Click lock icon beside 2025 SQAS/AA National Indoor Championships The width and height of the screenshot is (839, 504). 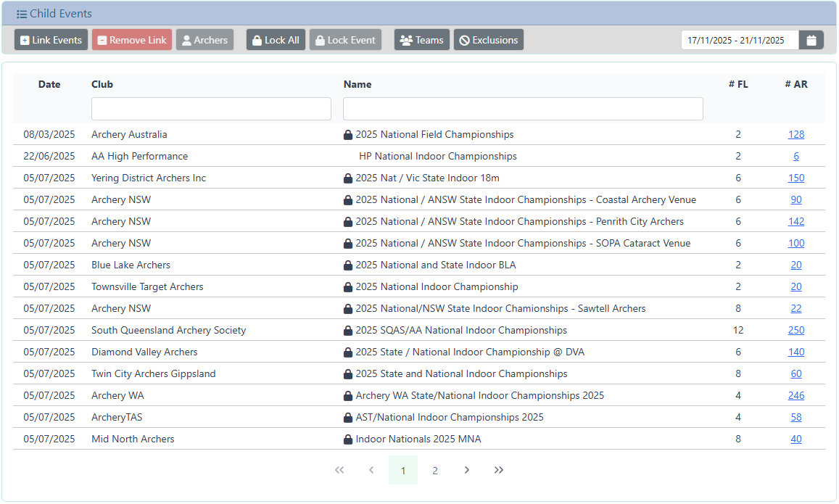point(348,331)
